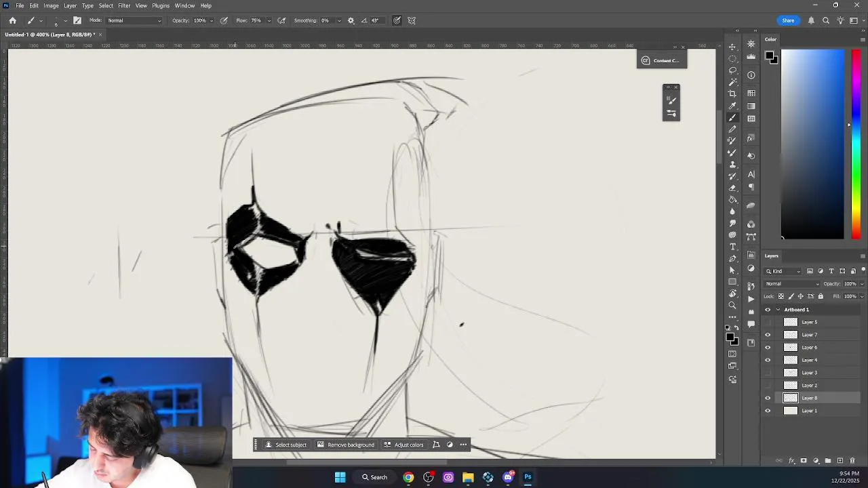The image size is (868, 488).
Task: Select the Magic Wand tool
Action: tap(732, 82)
